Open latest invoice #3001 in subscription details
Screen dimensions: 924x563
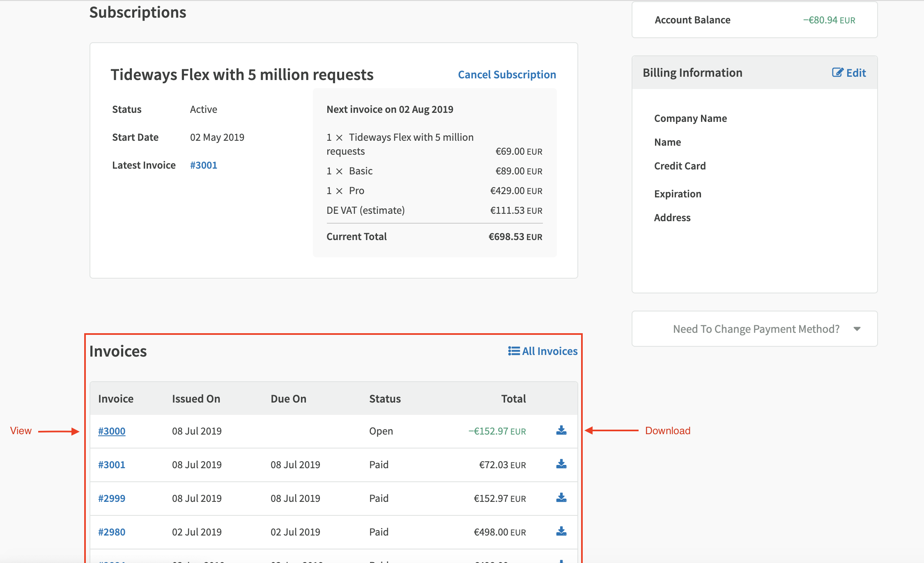(204, 165)
